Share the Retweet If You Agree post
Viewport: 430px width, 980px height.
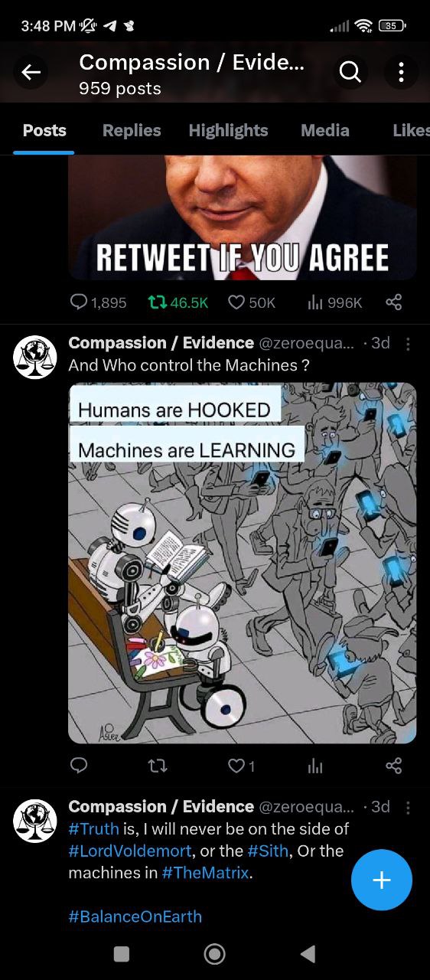pyautogui.click(x=394, y=302)
